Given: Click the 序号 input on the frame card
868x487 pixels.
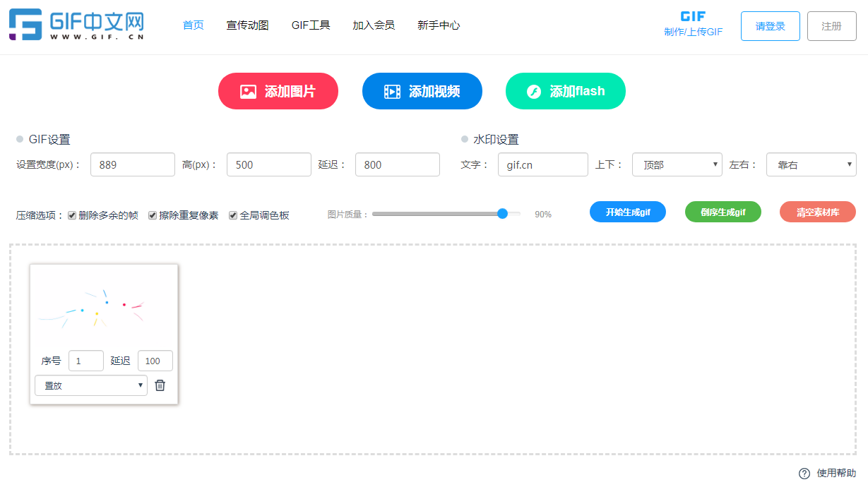Looking at the screenshot, I should 86,361.
